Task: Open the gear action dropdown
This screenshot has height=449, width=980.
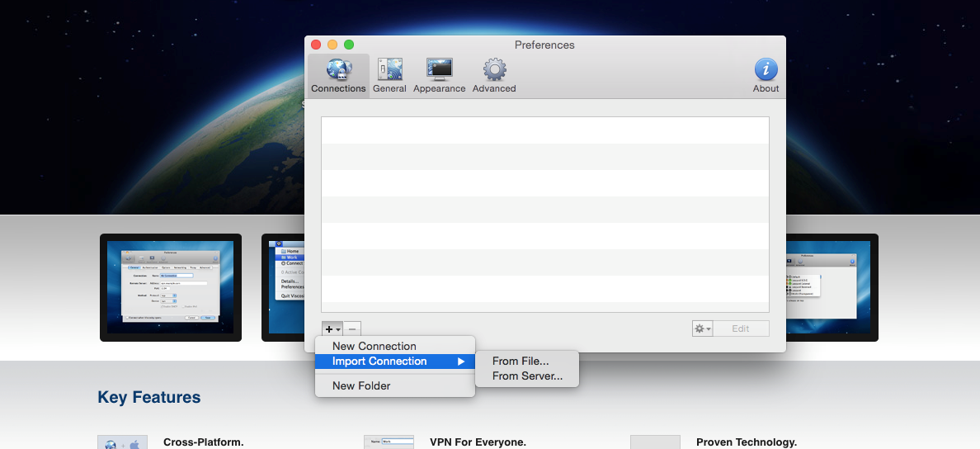Action: point(703,328)
